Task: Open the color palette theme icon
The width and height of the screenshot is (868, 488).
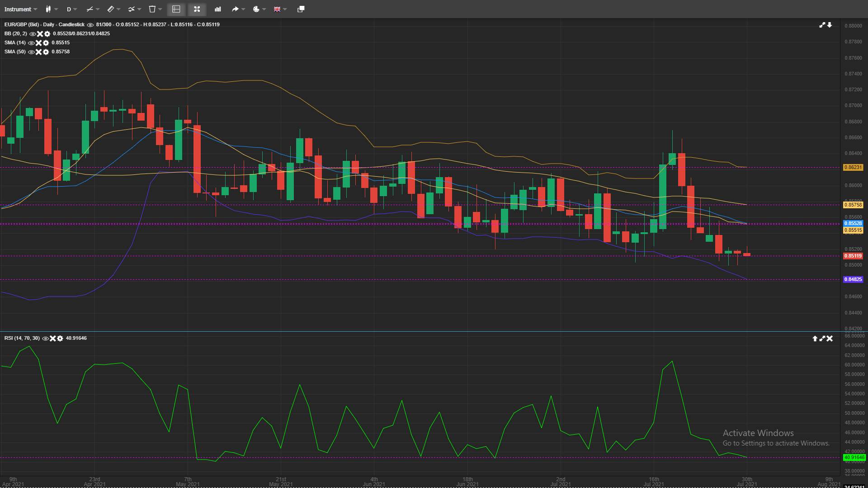Action: [x=256, y=9]
